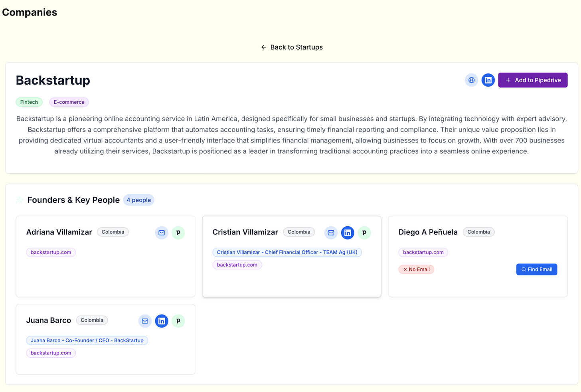
Task: Add Cristian Villamizar to Pipedrive icon
Action: (x=364, y=233)
